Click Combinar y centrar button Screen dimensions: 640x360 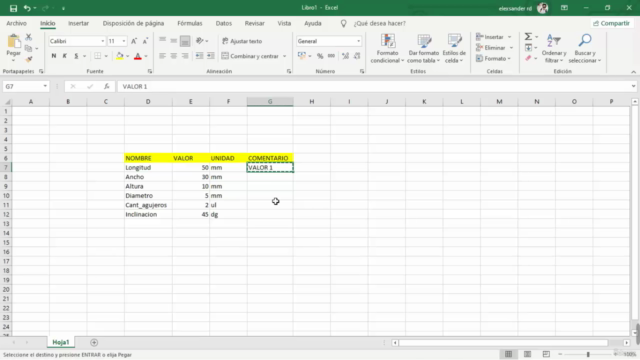250,56
